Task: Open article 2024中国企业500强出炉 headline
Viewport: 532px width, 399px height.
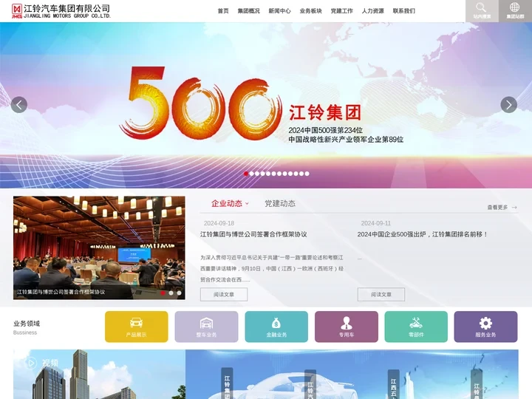Action: (423, 234)
